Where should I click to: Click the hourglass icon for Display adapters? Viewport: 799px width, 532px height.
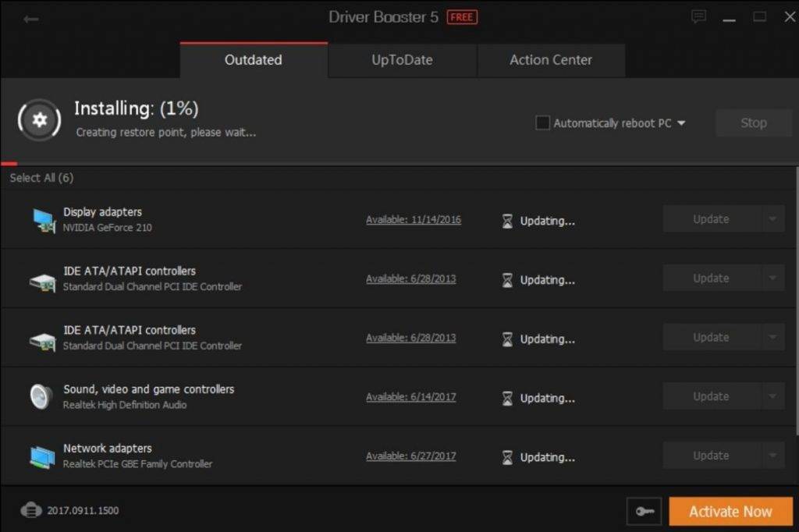[507, 221]
